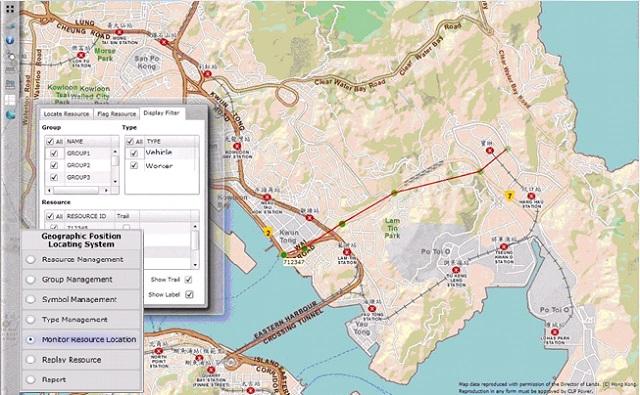640x395 pixels.
Task: Click the Lok Fu Station red marker
Action: point(81,55)
